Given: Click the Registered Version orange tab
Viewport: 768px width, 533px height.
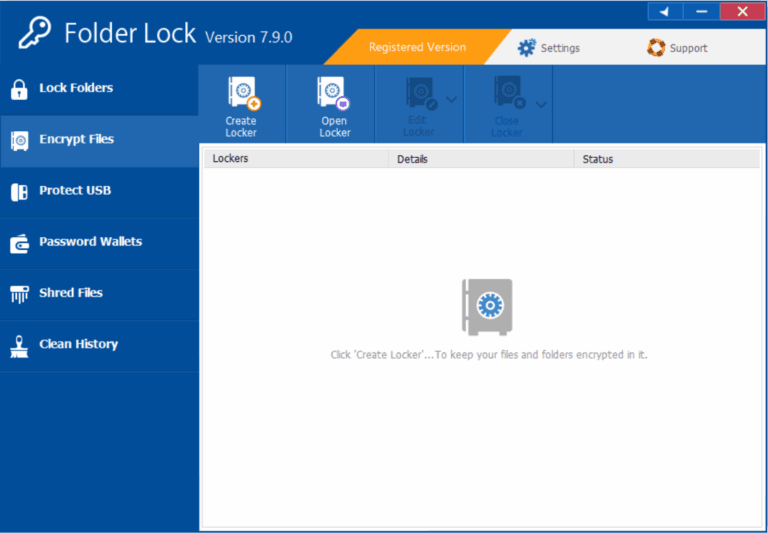Looking at the screenshot, I should 417,47.
